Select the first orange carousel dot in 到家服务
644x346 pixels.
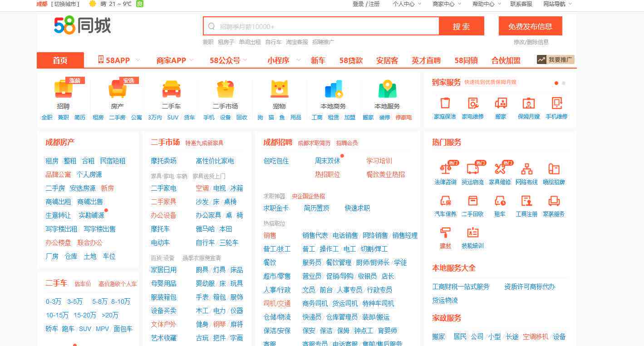(x=556, y=83)
